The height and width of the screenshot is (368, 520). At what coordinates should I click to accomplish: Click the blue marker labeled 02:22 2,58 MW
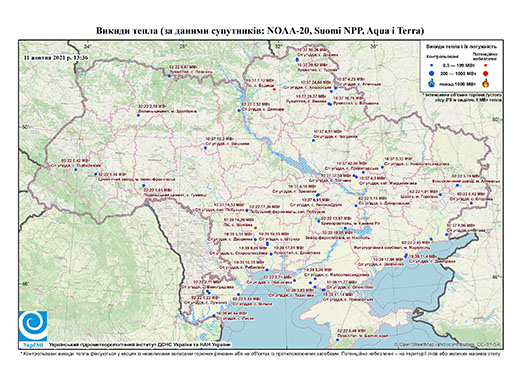pyautogui.click(x=138, y=115)
